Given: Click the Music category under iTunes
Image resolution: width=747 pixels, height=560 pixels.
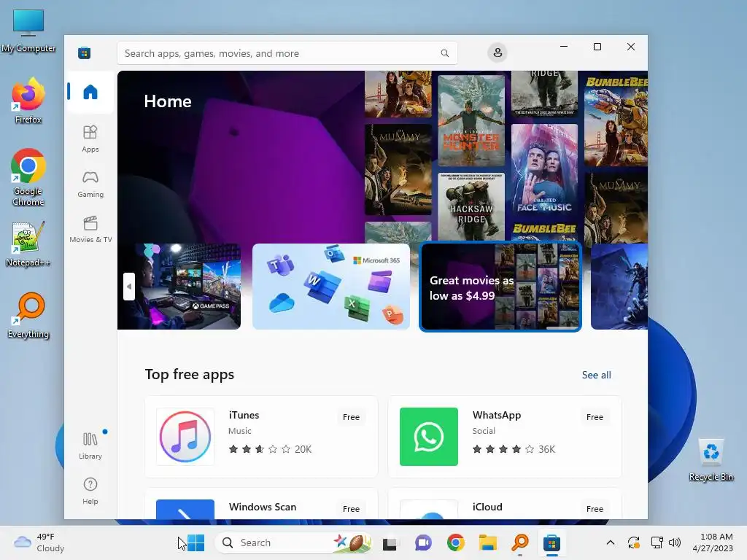Looking at the screenshot, I should (x=239, y=431).
